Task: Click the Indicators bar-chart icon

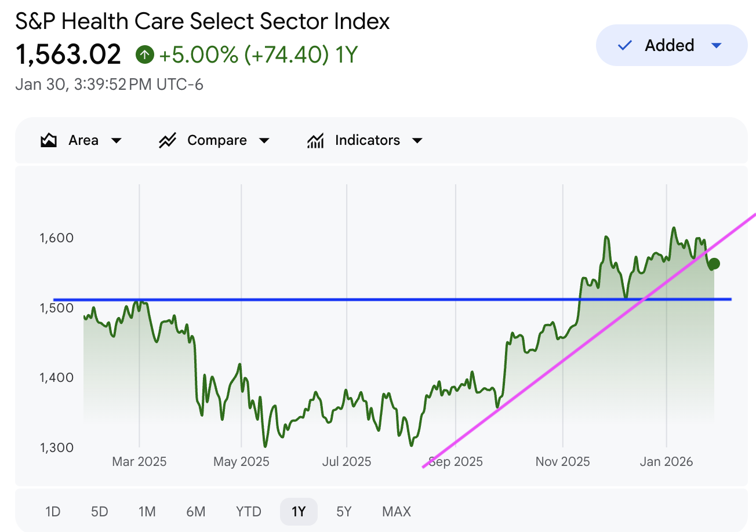Action: pyautogui.click(x=315, y=141)
